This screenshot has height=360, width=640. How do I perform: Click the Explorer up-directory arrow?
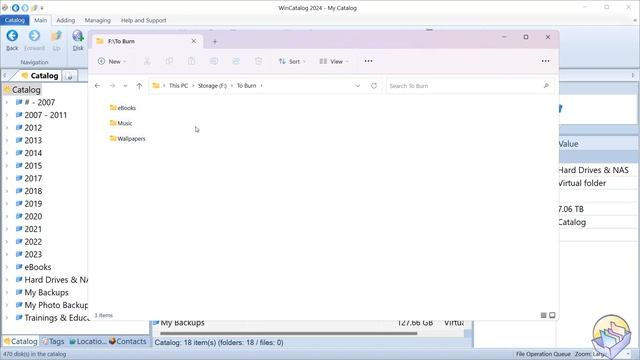[x=139, y=86]
